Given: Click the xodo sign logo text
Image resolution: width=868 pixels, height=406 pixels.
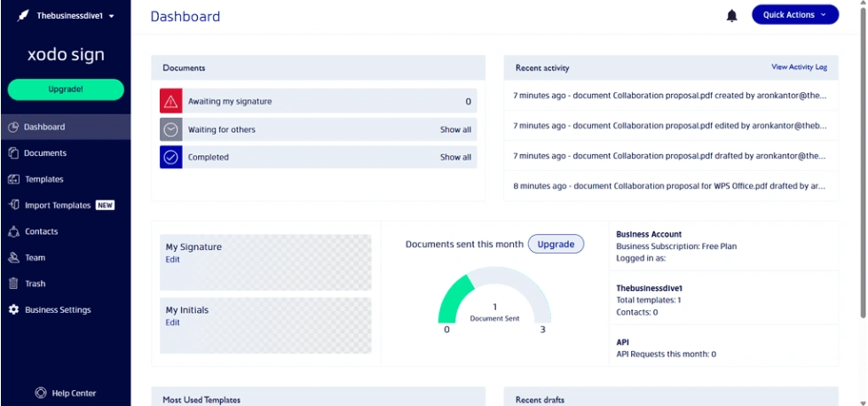Looking at the screenshot, I should coord(66,54).
